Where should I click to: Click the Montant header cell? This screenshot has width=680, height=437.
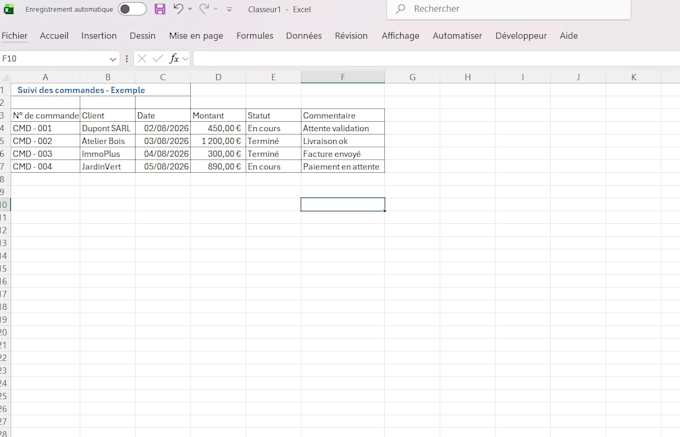tap(218, 116)
